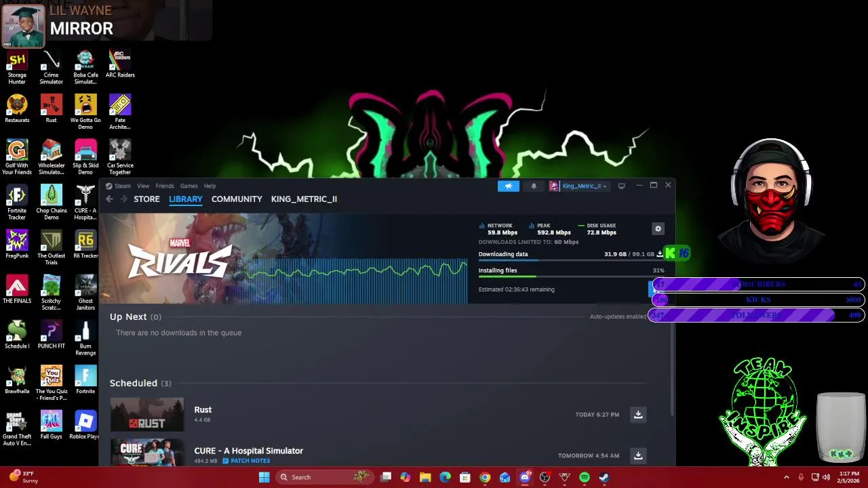
Task: Open THE FINALS desktop shortcut
Action: [17, 290]
